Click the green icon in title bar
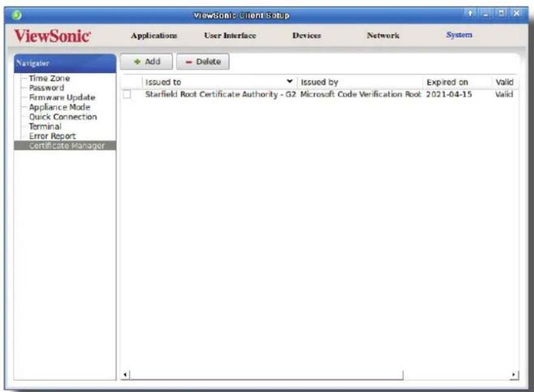The height and width of the screenshot is (392, 534). 16,15
